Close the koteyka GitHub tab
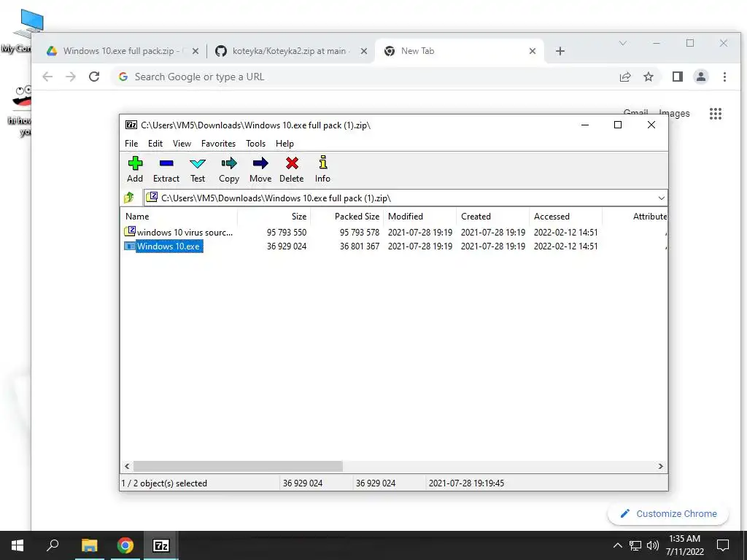The height and width of the screenshot is (560, 747). click(364, 51)
